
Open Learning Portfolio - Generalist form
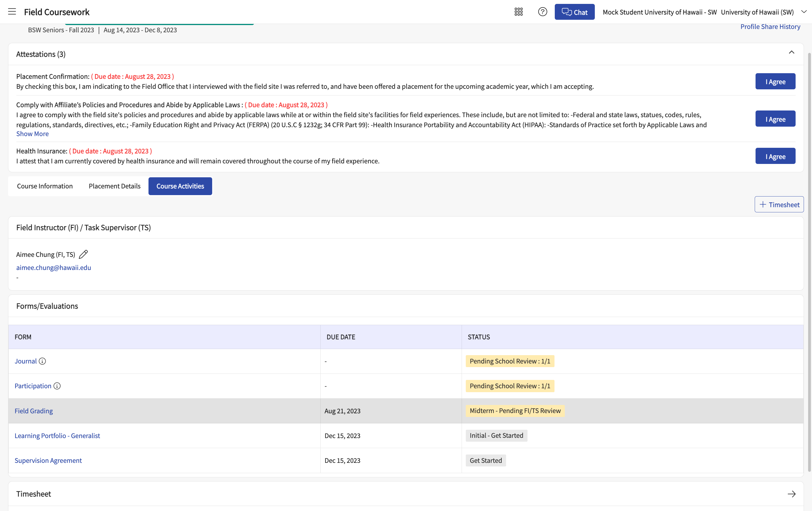[x=57, y=435]
